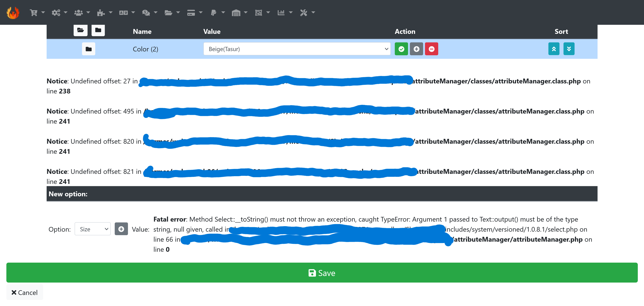Click the Action column header
Screen dimensions: 644x306
pos(405,31)
